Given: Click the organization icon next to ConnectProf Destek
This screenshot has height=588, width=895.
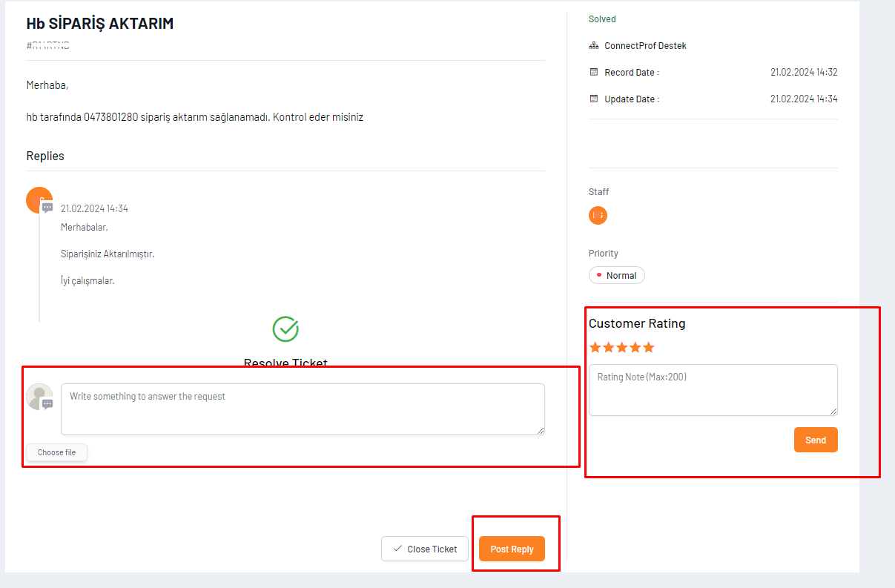Looking at the screenshot, I should point(594,45).
